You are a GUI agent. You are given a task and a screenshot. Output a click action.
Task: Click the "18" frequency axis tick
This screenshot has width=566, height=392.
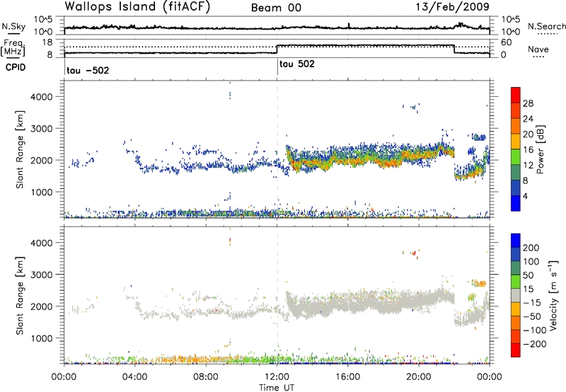tap(47, 42)
